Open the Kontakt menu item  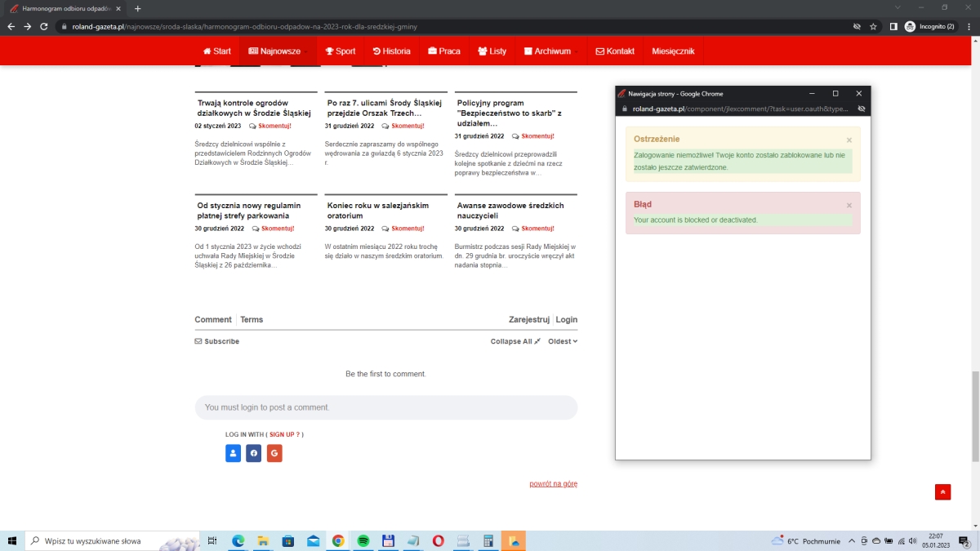click(615, 51)
